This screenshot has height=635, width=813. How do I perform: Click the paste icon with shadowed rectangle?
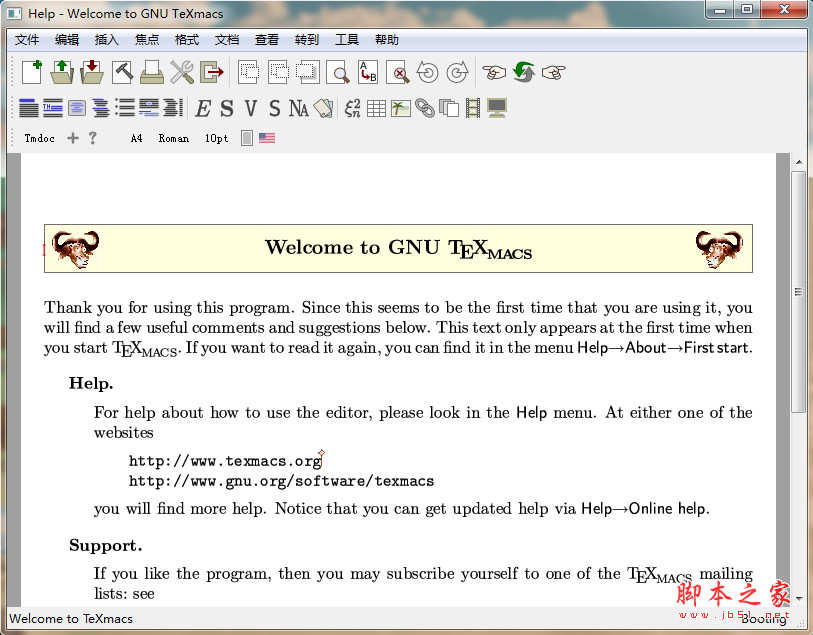pyautogui.click(x=308, y=72)
